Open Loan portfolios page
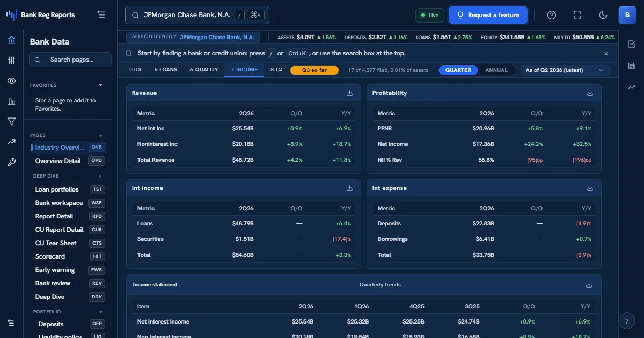 click(69, 189)
